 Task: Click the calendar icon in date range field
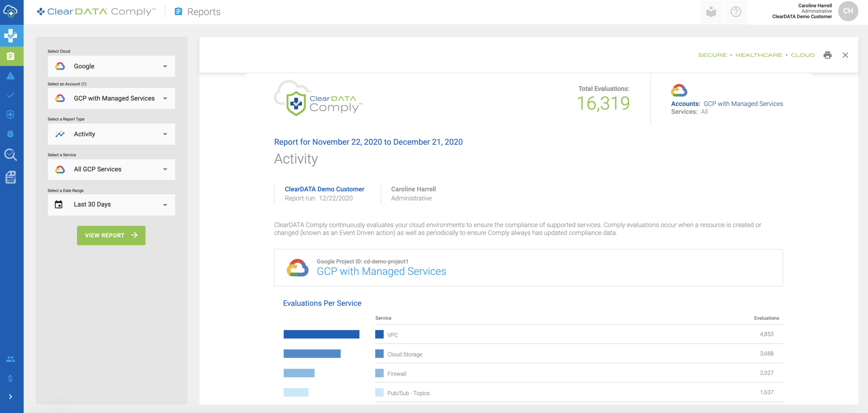click(x=59, y=204)
